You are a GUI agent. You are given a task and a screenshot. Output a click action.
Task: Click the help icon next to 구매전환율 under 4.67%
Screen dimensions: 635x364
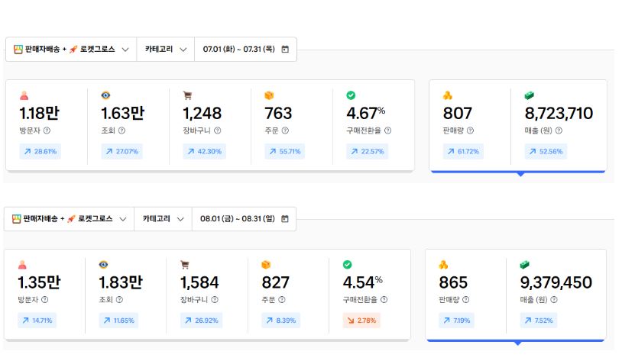click(387, 130)
